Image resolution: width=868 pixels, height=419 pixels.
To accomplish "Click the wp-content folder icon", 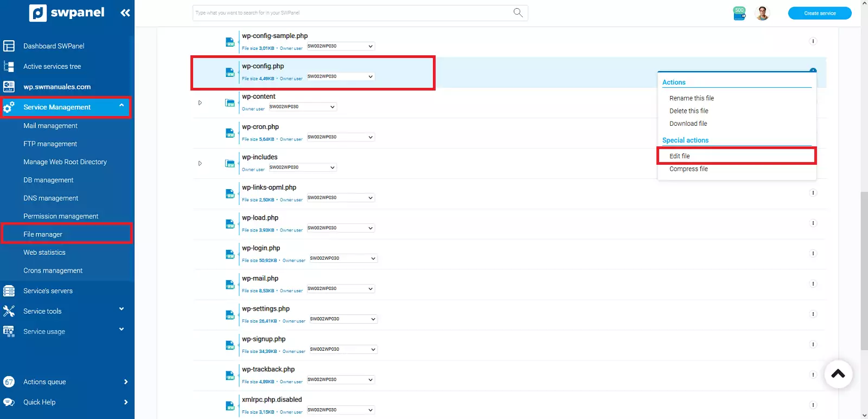I will pyautogui.click(x=230, y=103).
